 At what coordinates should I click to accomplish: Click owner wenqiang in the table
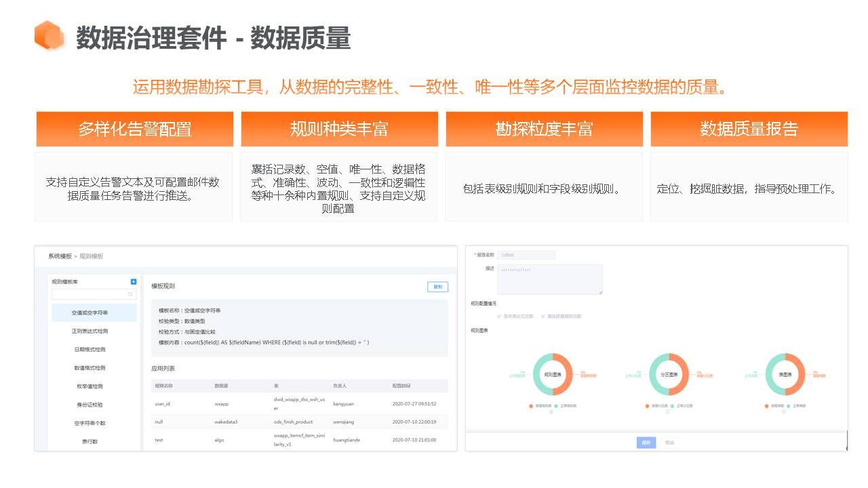coord(345,422)
